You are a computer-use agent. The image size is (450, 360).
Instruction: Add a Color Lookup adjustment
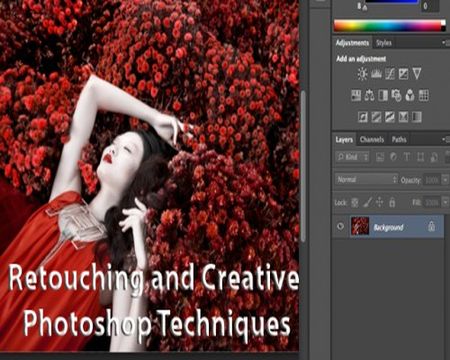424,95
